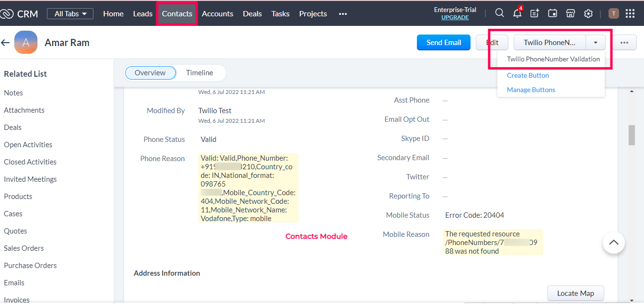Click Amar Ram's contact avatar
The height and width of the screenshot is (304, 644).
(26, 42)
